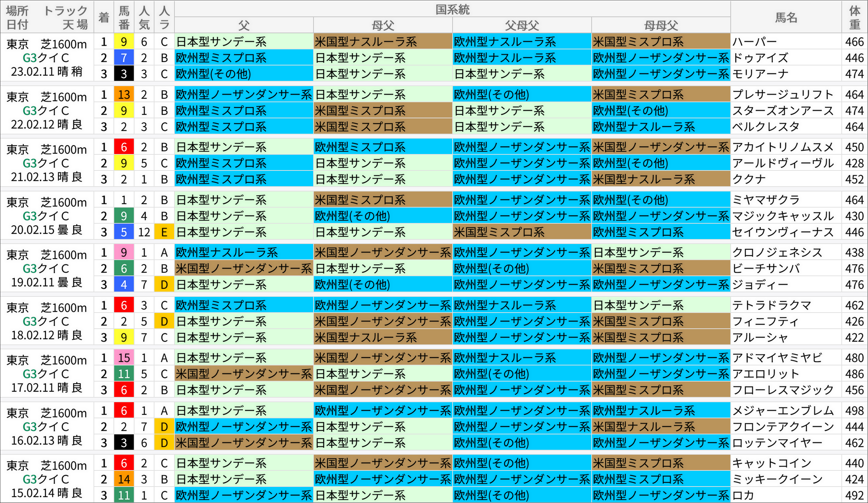The width and height of the screenshot is (868, 503).
Task: Click 米国型ナスルーラ系 damsire cell in ハーパー row
Action: point(383,42)
